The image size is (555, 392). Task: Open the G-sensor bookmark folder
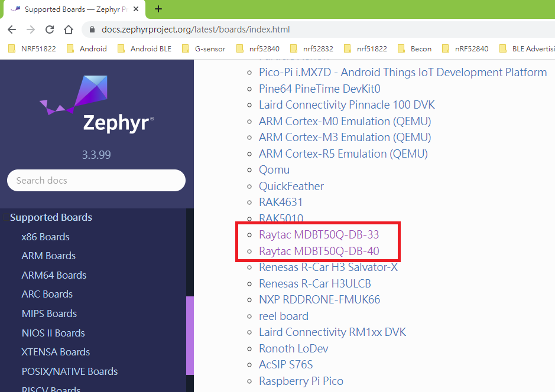(x=204, y=48)
